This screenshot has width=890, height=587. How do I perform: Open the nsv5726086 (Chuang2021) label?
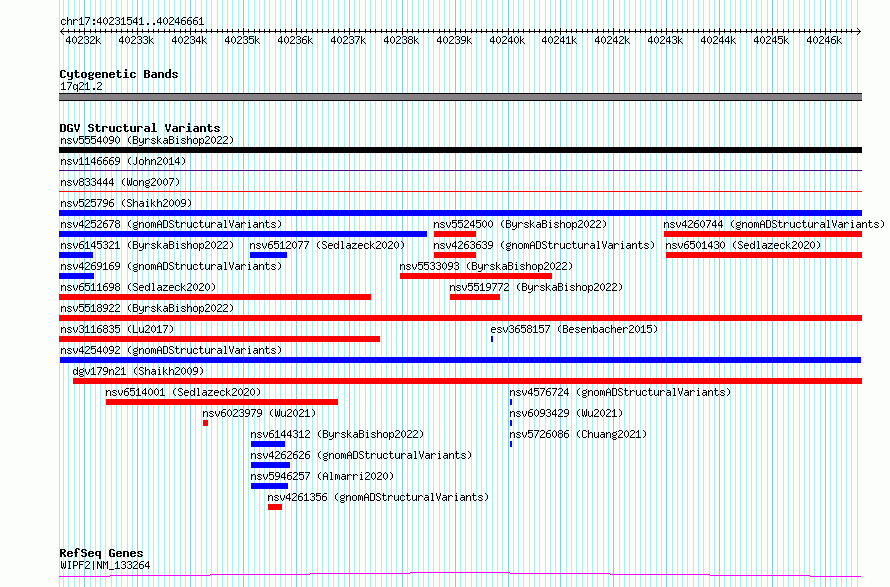pyautogui.click(x=578, y=434)
